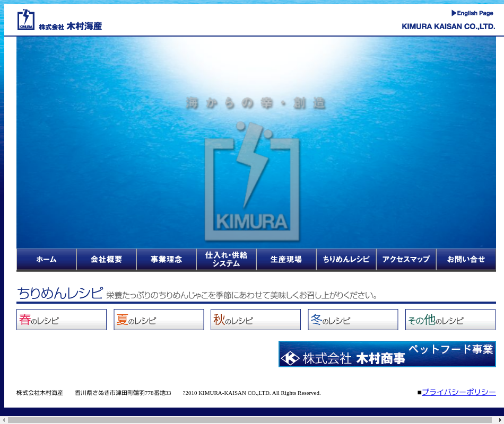The height and width of the screenshot is (424, 504).
Task: Click the horizontal scrollbar left arrow
Action: pyautogui.click(x=4, y=420)
